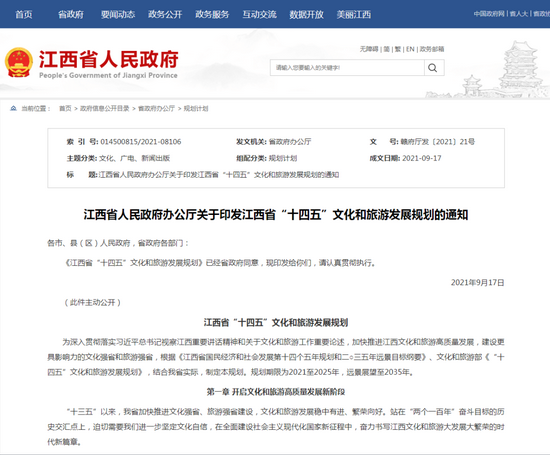Visit the 美丽江西 navigation item
Screen dimensions: 550x455
coord(354,14)
